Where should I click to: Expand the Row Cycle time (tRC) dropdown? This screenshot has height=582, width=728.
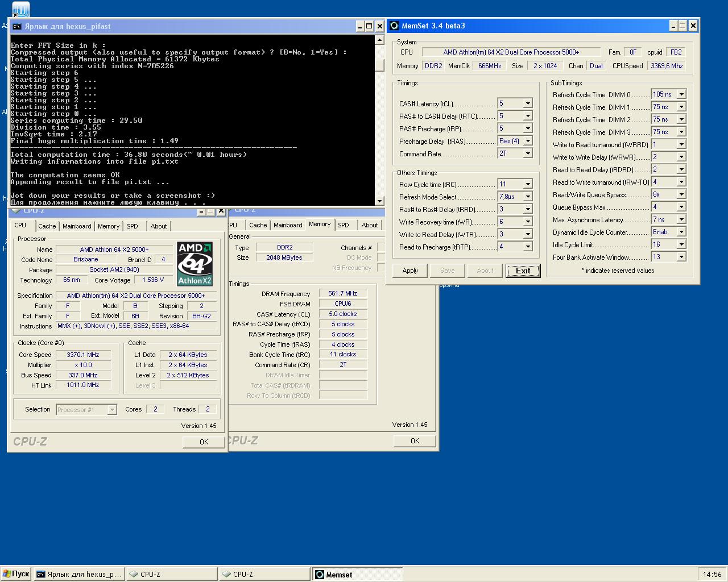pos(528,184)
